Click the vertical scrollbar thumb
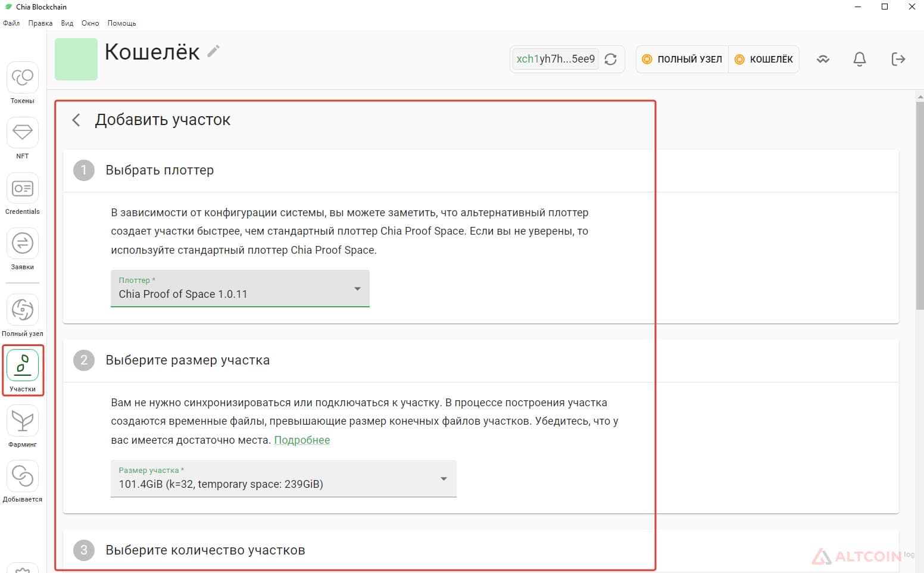The width and height of the screenshot is (924, 573). pyautogui.click(x=920, y=205)
